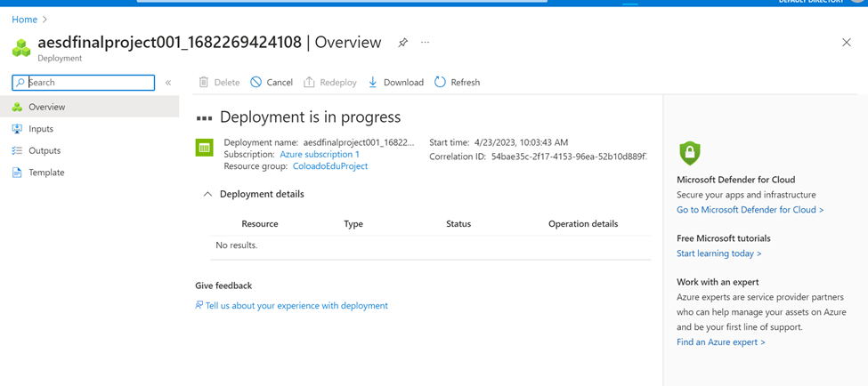Open Start learning today link

click(719, 253)
